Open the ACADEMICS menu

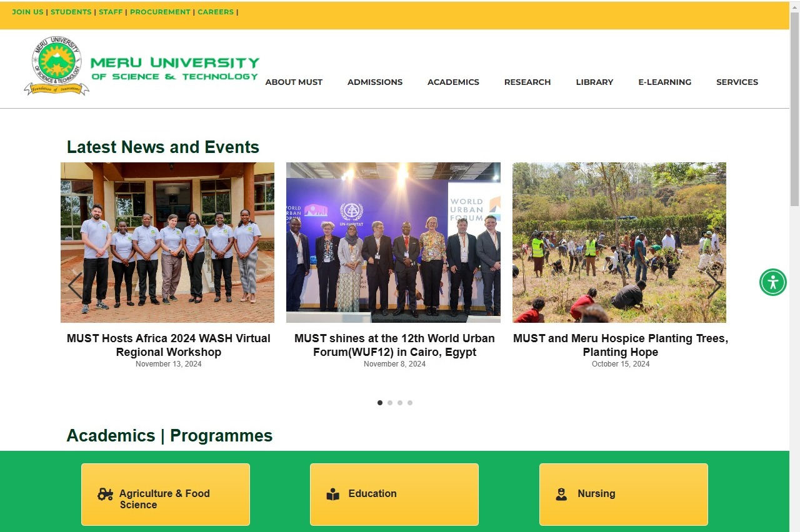click(453, 82)
